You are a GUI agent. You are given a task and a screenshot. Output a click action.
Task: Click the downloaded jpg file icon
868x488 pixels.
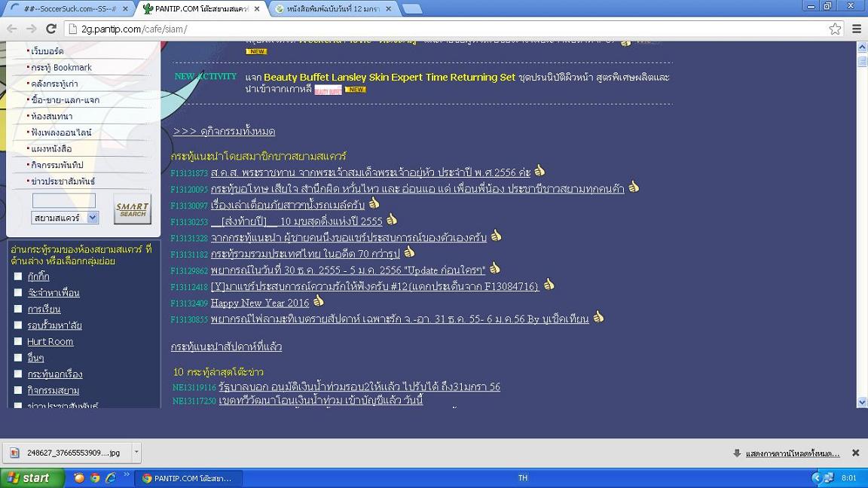(15, 453)
